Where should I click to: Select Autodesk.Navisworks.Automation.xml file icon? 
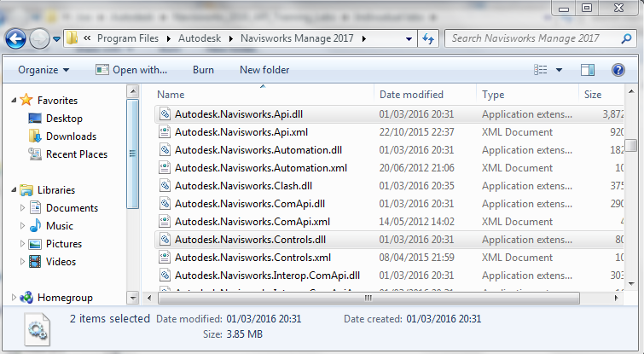point(165,167)
